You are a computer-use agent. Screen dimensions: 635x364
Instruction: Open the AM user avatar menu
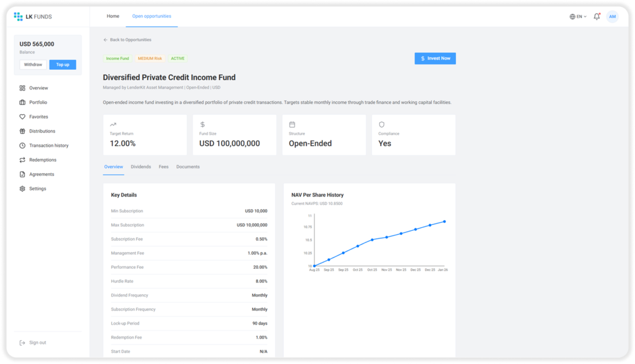coord(612,17)
